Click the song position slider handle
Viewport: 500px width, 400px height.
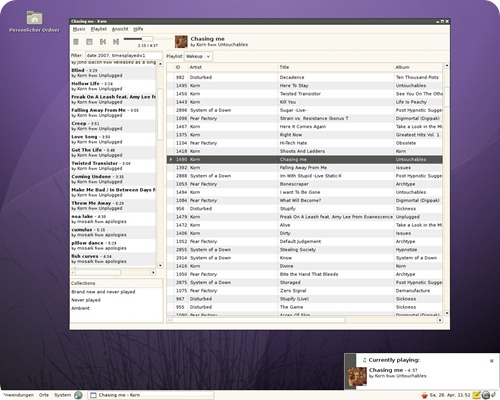[147, 39]
